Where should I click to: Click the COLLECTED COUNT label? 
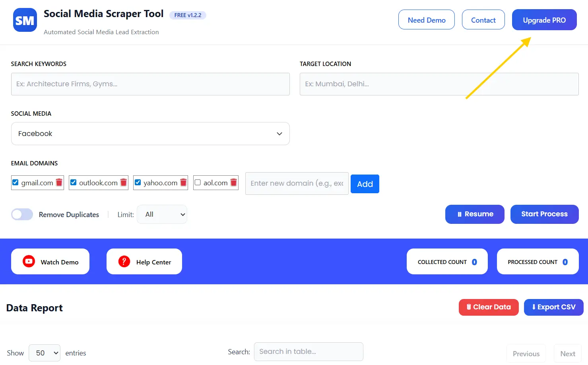click(x=442, y=262)
